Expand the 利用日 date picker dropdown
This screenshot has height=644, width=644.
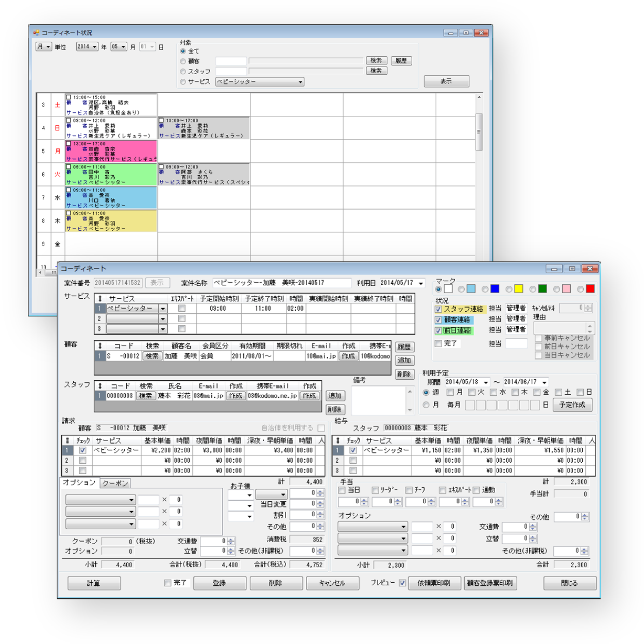point(421,283)
